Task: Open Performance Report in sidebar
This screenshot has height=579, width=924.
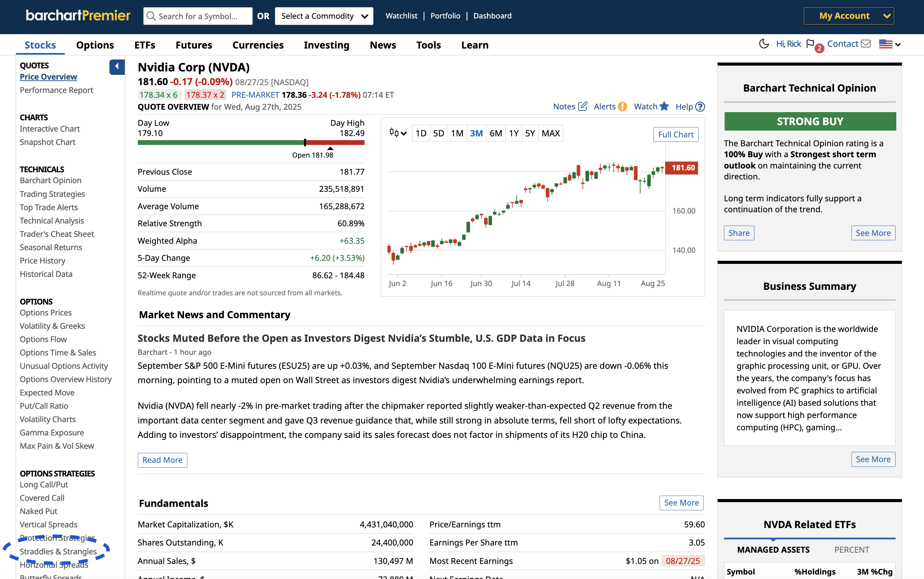Action: [x=56, y=90]
